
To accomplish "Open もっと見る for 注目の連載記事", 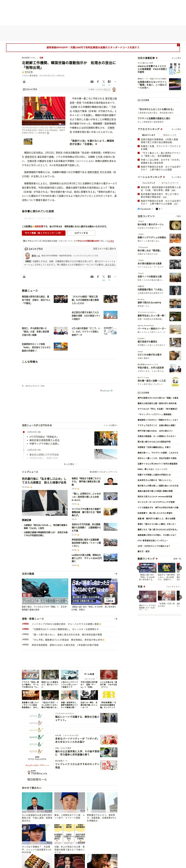I will click(x=176, y=58).
